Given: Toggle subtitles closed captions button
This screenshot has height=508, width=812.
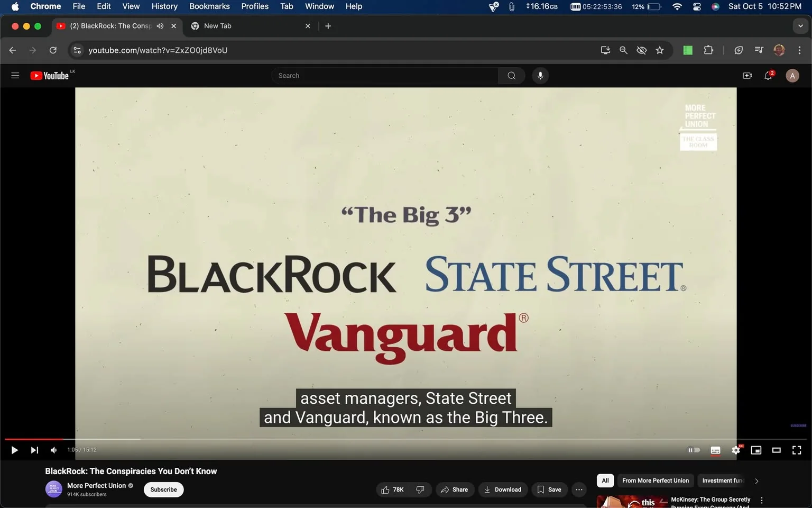Looking at the screenshot, I should [x=715, y=450].
